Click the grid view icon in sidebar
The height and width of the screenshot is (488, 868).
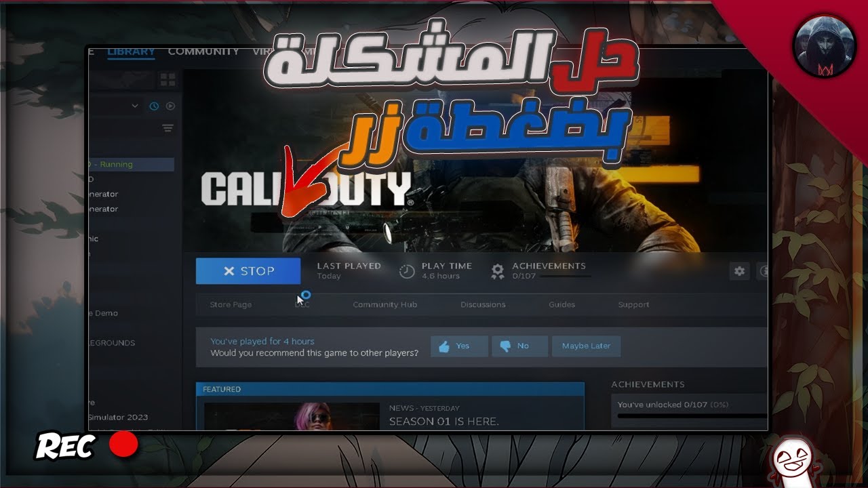[167, 81]
